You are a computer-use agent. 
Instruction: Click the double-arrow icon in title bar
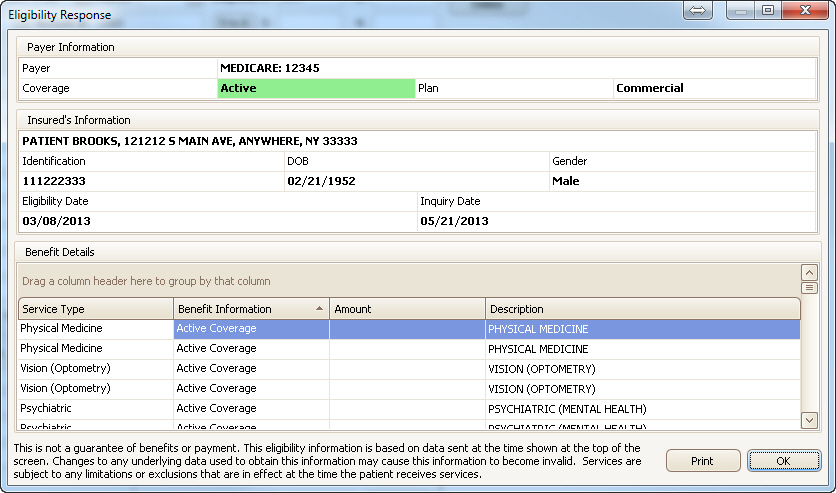click(698, 10)
